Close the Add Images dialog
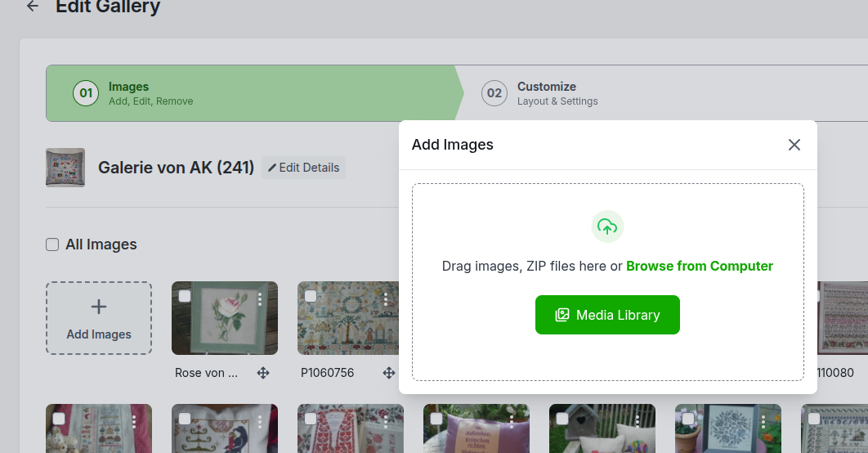This screenshot has width=868, height=453. [x=794, y=145]
